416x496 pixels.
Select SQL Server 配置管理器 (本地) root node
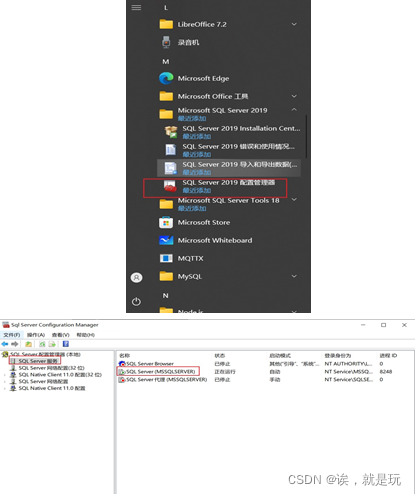coord(45,354)
